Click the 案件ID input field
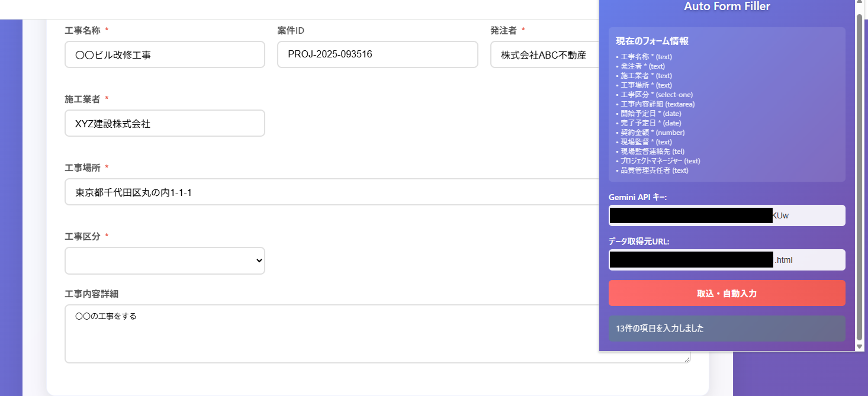Viewport: 868px width, 396px height. click(377, 54)
